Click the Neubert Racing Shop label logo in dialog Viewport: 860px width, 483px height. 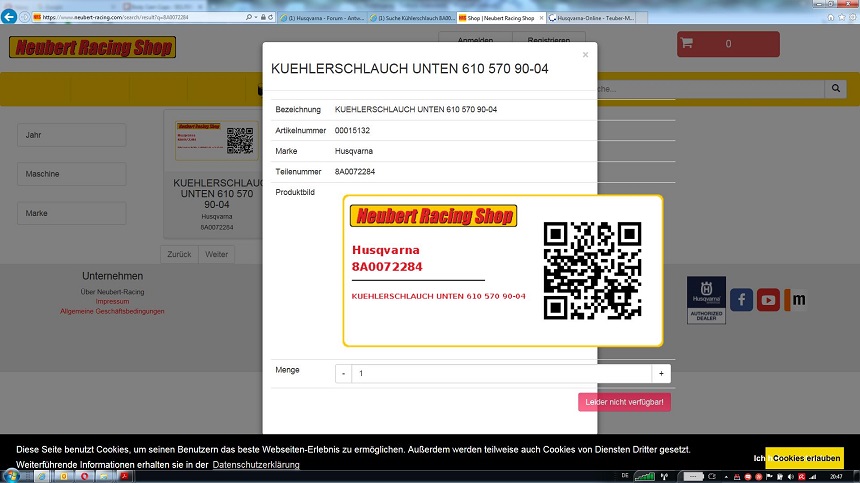pos(433,216)
